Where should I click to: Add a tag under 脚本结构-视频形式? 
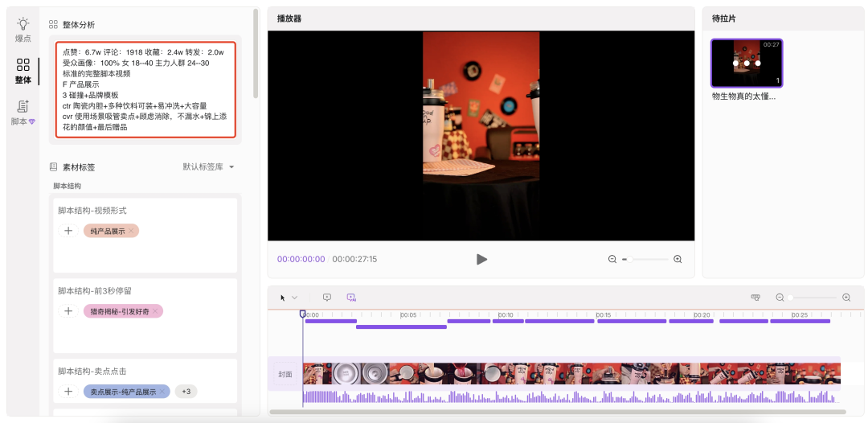pos(68,231)
